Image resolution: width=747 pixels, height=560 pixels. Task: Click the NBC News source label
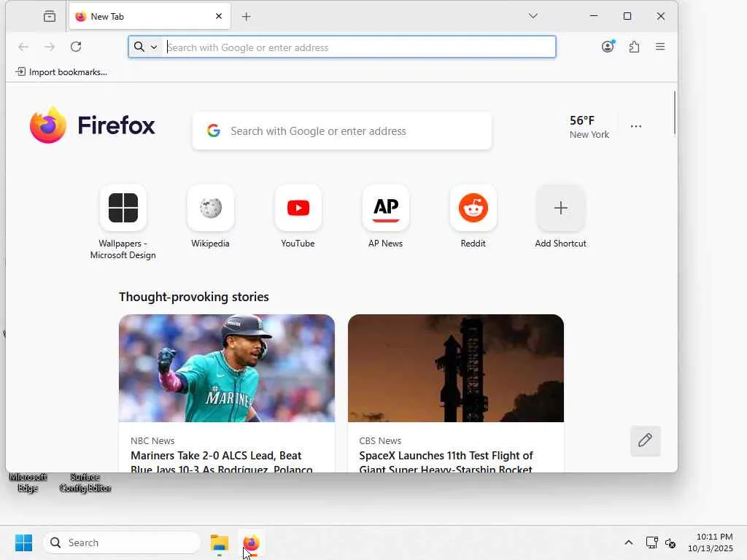point(152,441)
